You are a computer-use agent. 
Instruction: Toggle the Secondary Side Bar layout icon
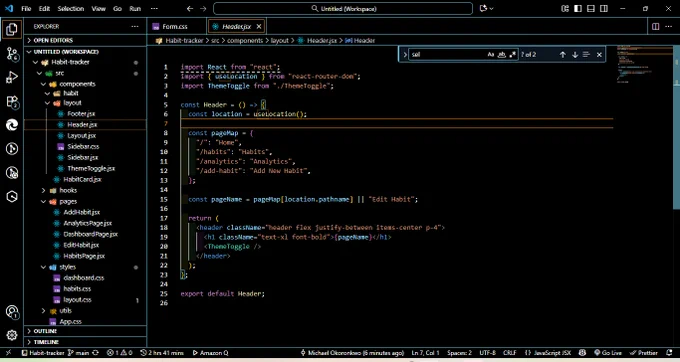604,8
